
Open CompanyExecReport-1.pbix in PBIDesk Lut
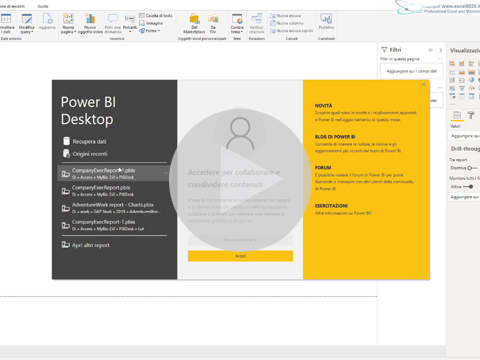click(114, 225)
